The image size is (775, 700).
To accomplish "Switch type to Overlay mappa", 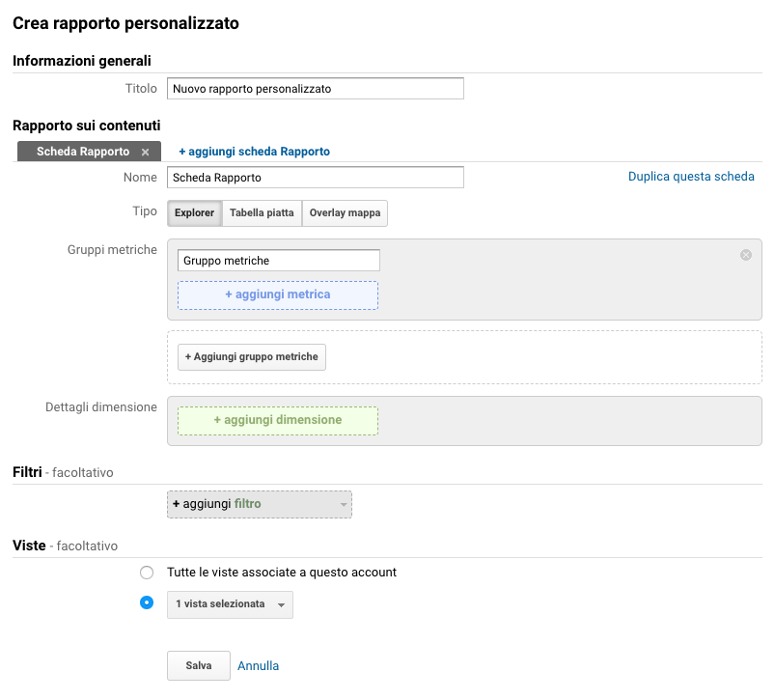I will tap(345, 213).
